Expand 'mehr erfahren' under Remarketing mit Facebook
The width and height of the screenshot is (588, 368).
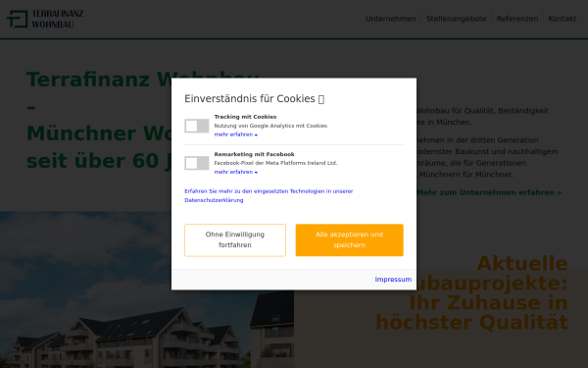tap(236, 172)
